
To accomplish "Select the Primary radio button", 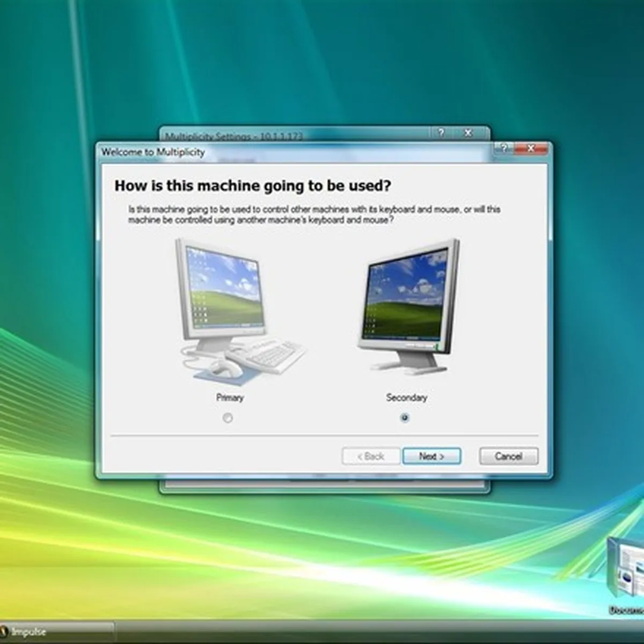I will [x=228, y=418].
